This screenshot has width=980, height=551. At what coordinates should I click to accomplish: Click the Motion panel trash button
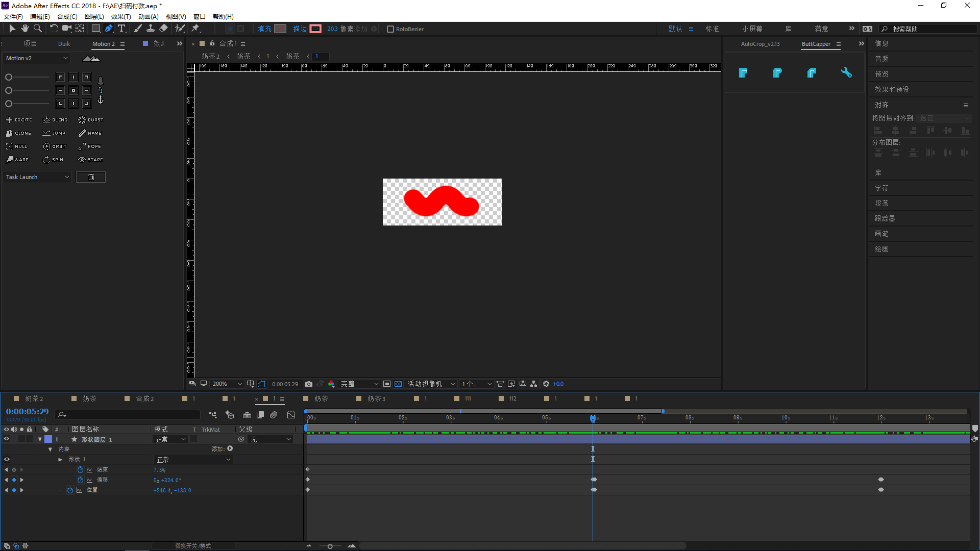point(91,177)
